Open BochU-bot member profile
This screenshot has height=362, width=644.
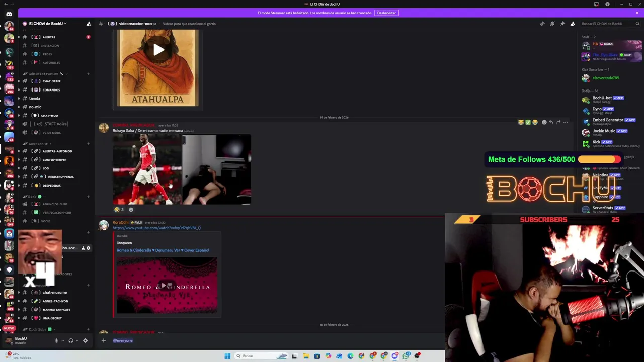click(611, 99)
